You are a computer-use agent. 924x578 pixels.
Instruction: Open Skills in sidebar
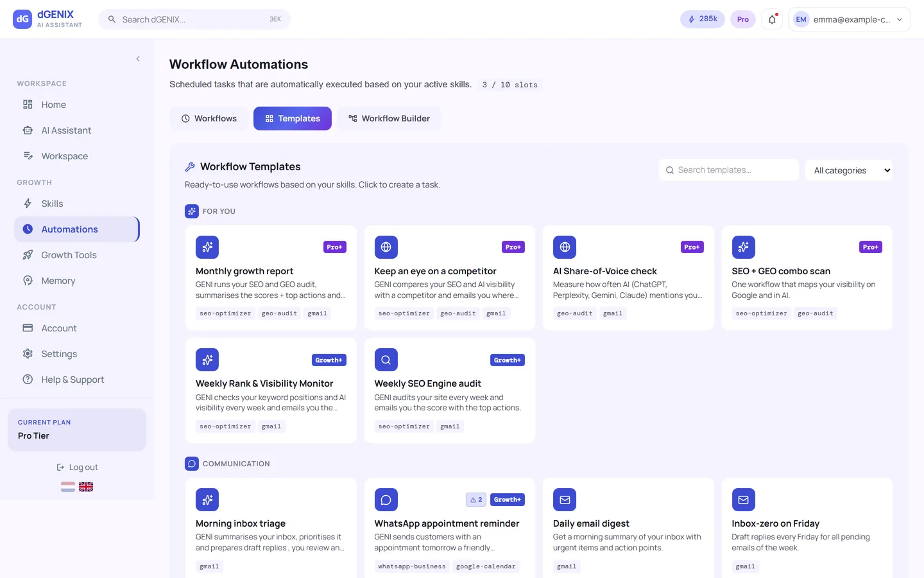pyautogui.click(x=76, y=204)
